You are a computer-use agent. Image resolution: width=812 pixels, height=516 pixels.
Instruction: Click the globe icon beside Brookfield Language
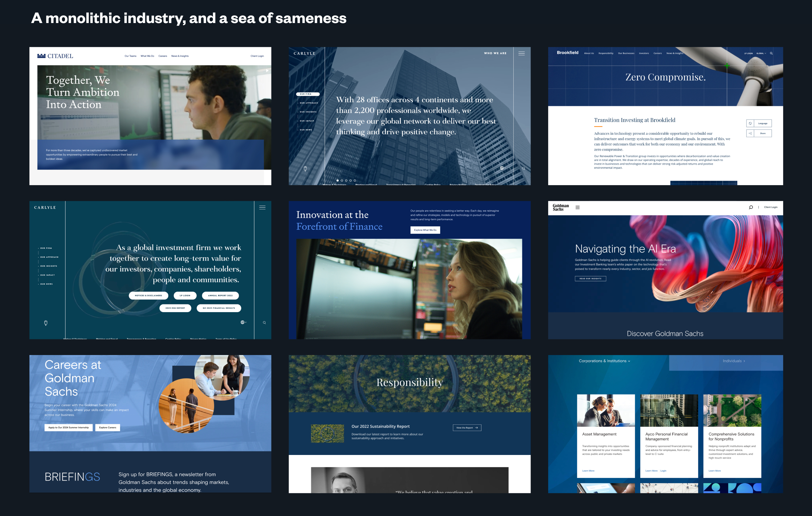pyautogui.click(x=750, y=124)
